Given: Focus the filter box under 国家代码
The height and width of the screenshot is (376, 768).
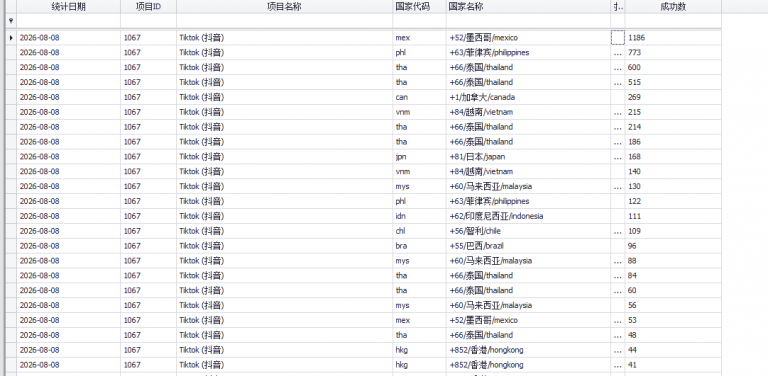Looking at the screenshot, I should 419,21.
